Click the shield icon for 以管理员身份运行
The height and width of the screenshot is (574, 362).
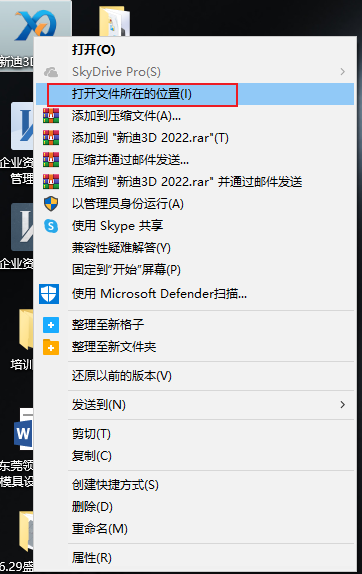51,204
